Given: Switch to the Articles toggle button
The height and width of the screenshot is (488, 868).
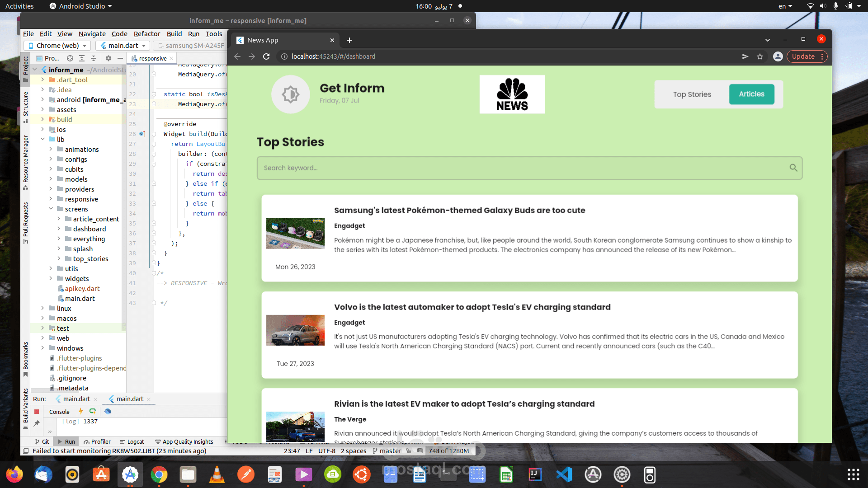Looking at the screenshot, I should point(751,94).
